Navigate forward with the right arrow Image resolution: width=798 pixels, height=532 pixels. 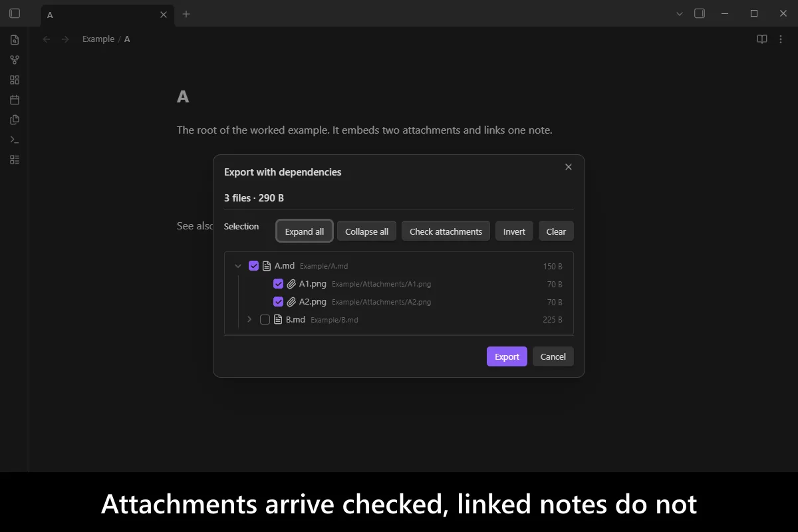[65, 39]
